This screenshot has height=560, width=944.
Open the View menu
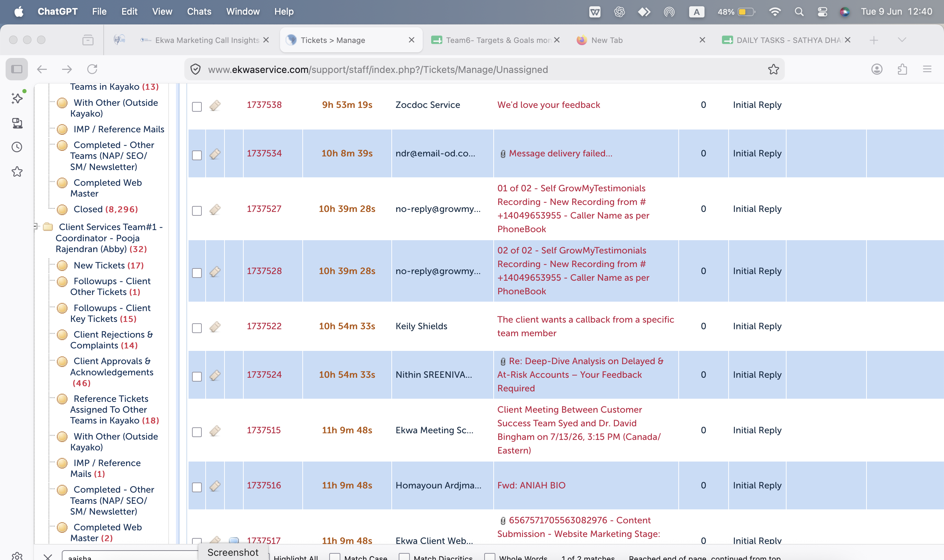pos(162,11)
